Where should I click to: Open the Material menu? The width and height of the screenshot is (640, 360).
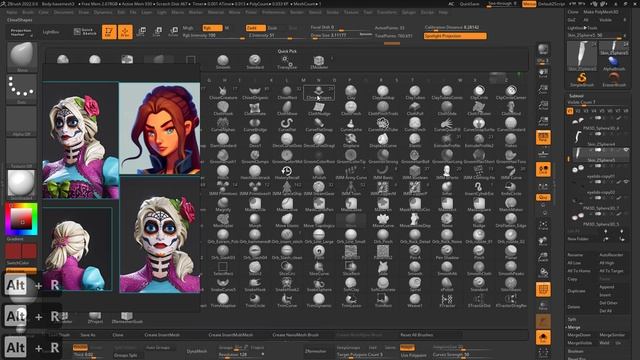coord(216,12)
